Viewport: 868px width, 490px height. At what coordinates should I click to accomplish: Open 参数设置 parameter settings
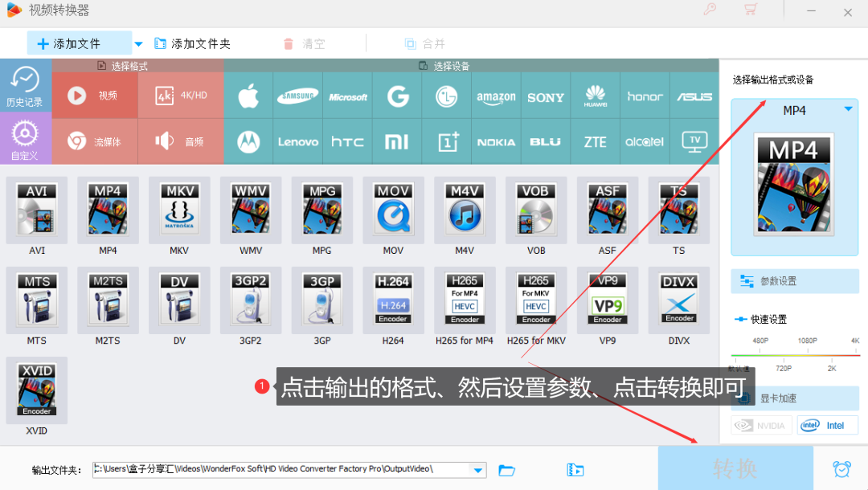pos(794,281)
